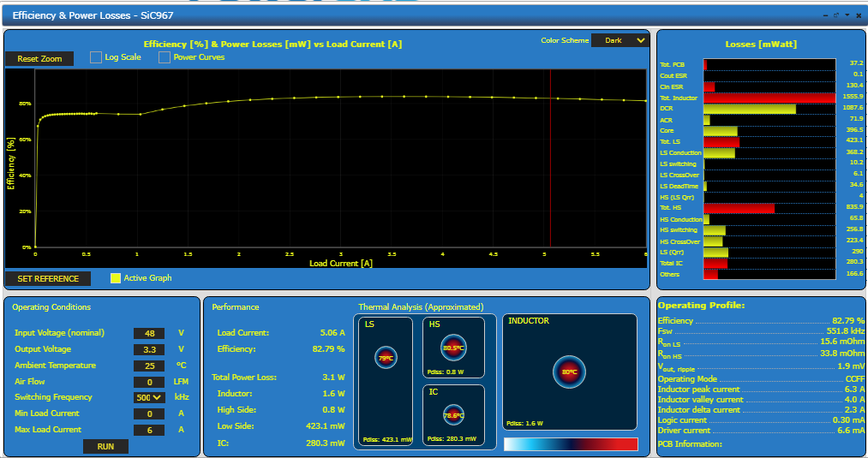
Task: Select the Output Voltage field
Action: click(149, 349)
